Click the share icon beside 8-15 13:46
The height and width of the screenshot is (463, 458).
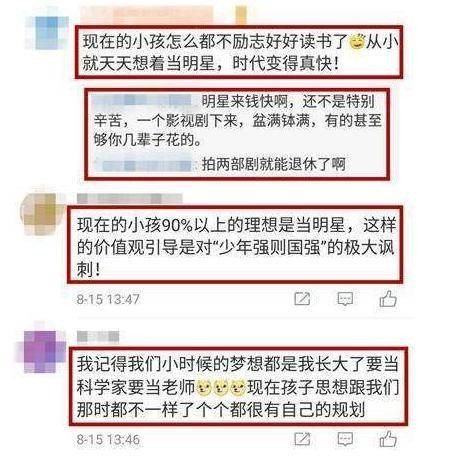tap(302, 439)
